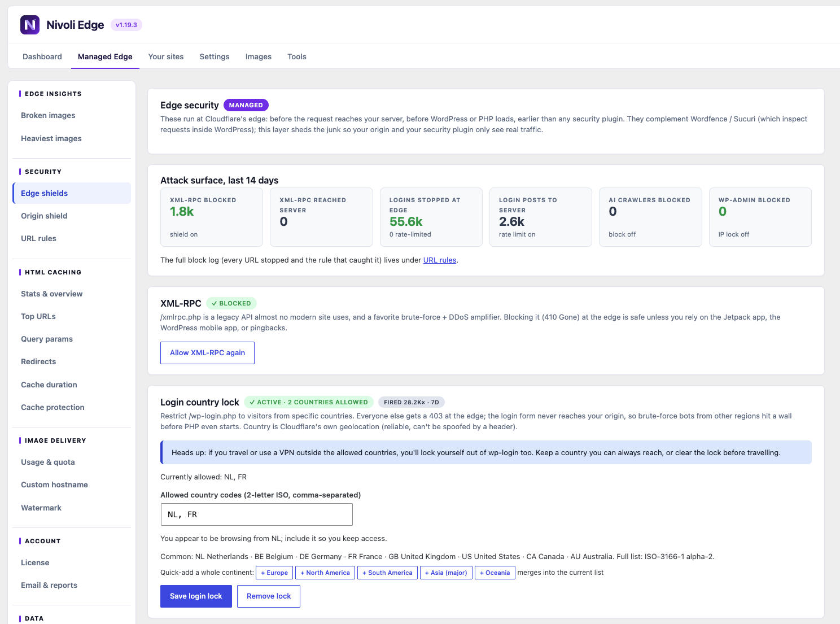Click Remove lock button
The image size is (840, 624).
(x=269, y=596)
